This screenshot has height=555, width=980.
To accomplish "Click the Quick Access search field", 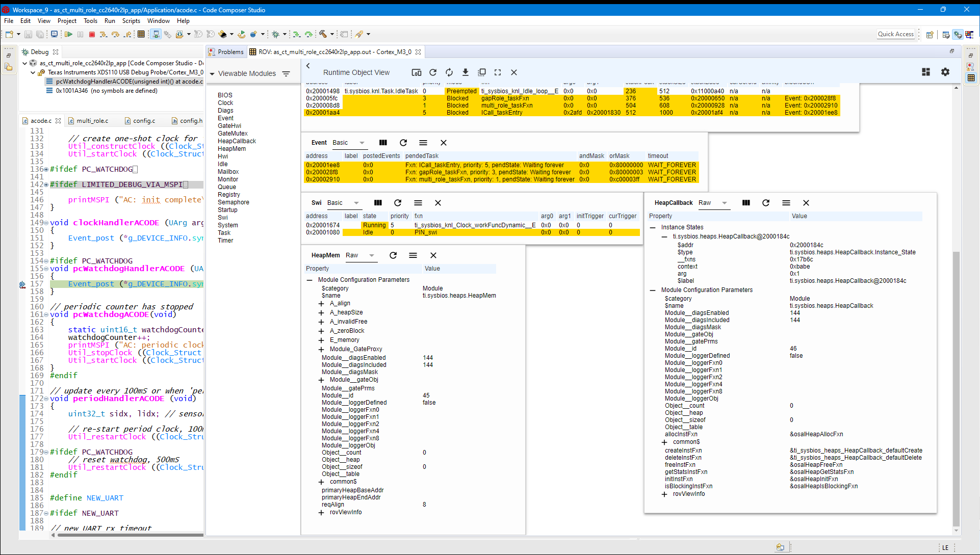I will [x=896, y=34].
